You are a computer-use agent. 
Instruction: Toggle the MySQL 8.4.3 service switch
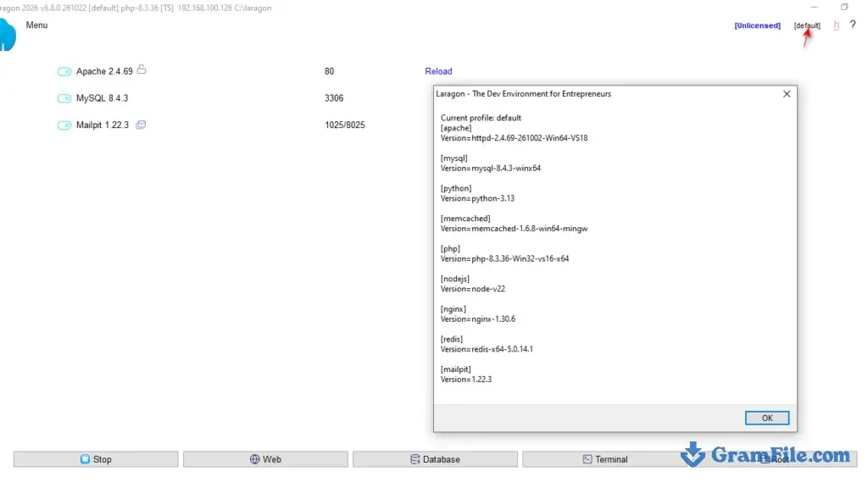pos(64,98)
